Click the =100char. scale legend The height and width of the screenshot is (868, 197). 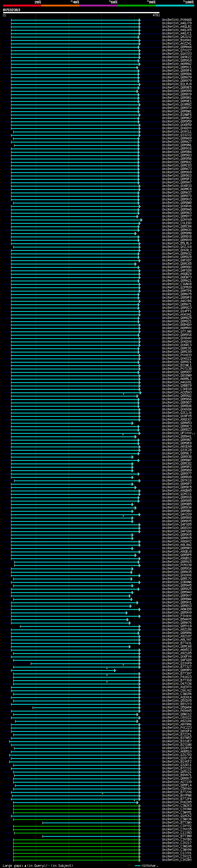pos(147,865)
